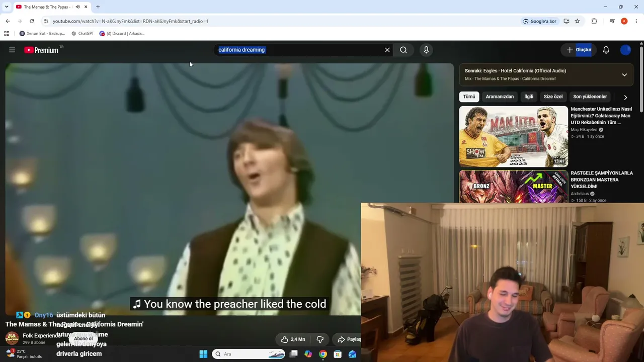This screenshot has width=644, height=362.
Task: Open the Chrome extensions puzzle icon
Action: 594,21
